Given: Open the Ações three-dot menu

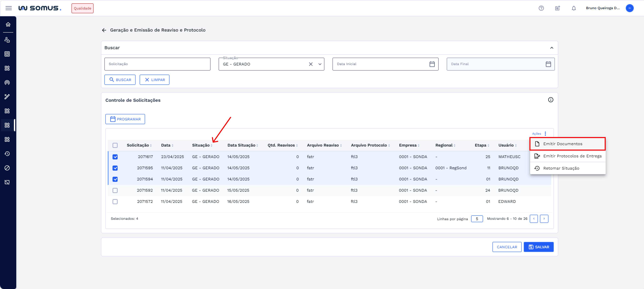Looking at the screenshot, I should [545, 134].
